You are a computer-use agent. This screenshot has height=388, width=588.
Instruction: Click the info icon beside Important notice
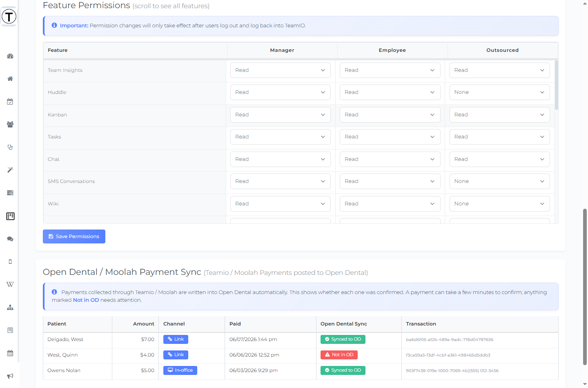tap(54, 25)
